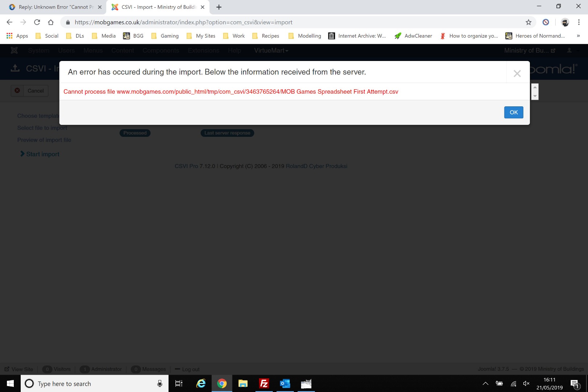Click OK in the import error dialog
This screenshot has height=392, width=588.
pos(513,113)
